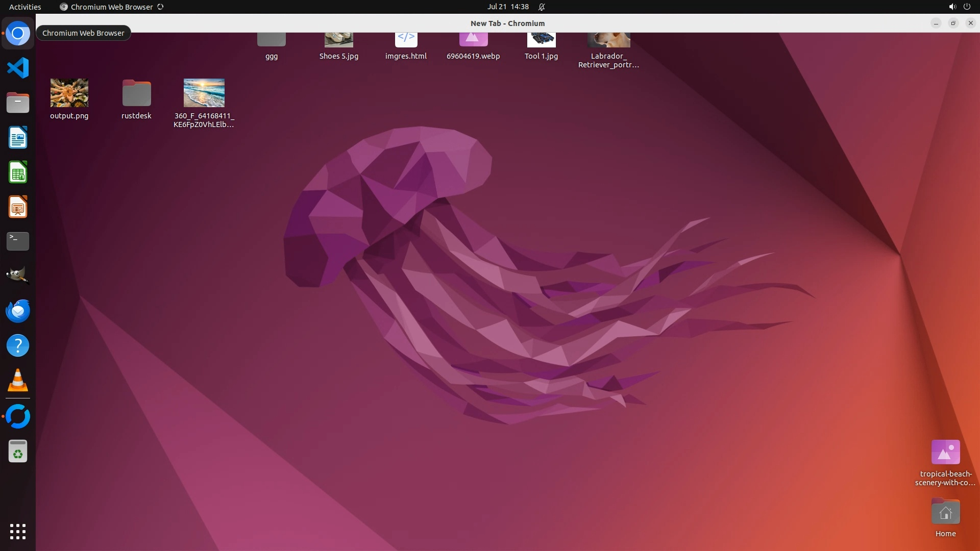Select the tropical-beach-scenery image file
Viewport: 980px width, 551px height.
tap(945, 453)
